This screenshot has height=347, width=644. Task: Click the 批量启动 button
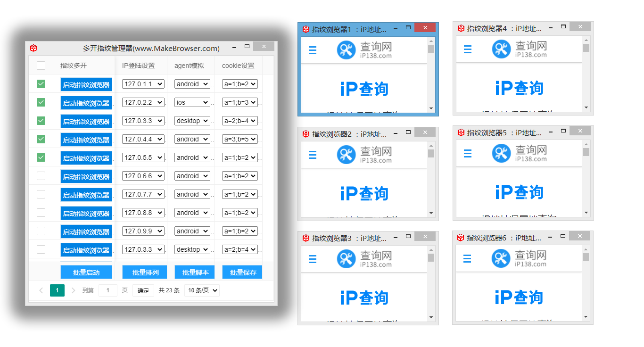86,273
